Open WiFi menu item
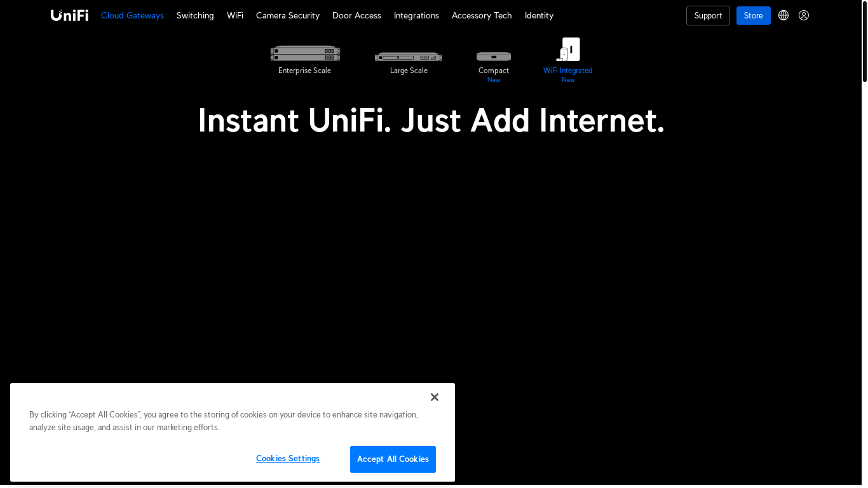This screenshot has width=868, height=488. (x=235, y=15)
